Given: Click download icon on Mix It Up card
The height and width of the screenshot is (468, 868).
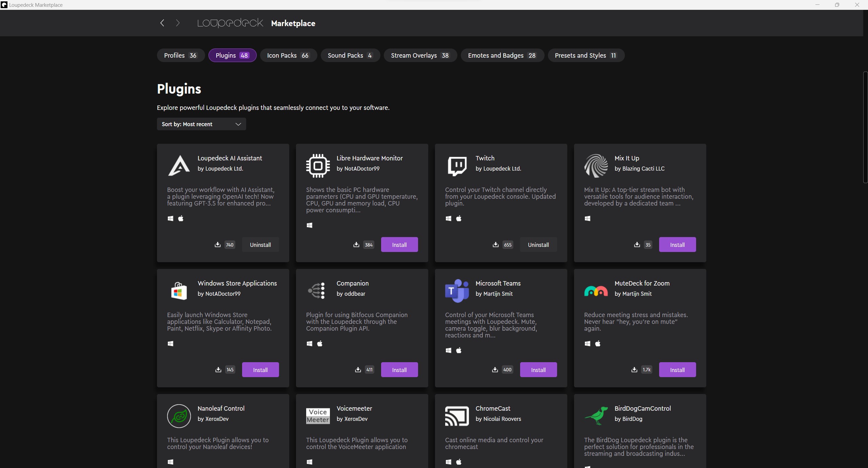Looking at the screenshot, I should click(x=637, y=245).
